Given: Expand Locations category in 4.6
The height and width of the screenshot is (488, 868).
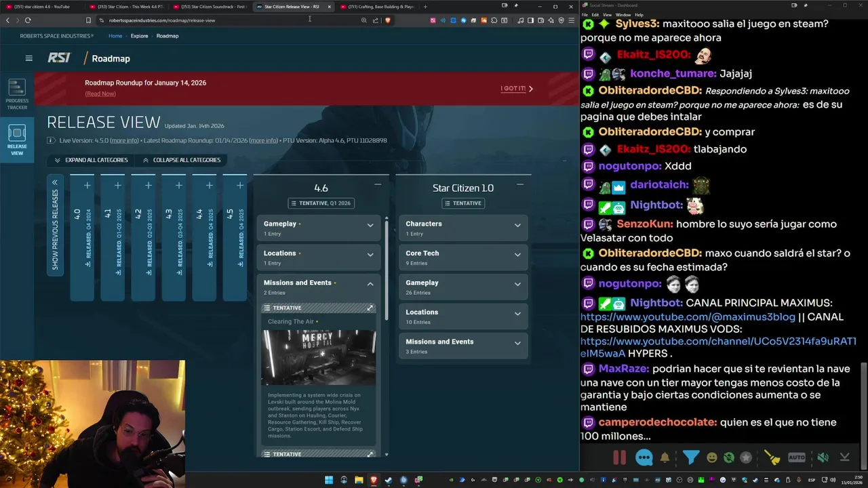Looking at the screenshot, I should click(318, 258).
